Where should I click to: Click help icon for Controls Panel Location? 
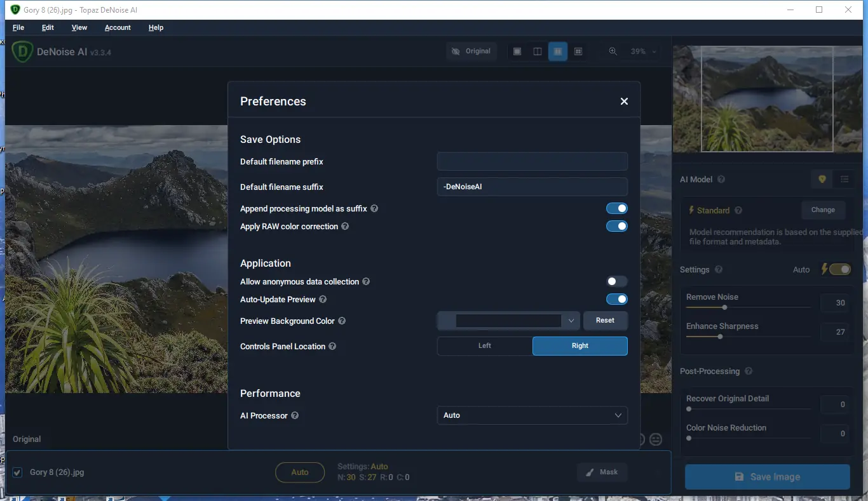[x=332, y=346]
